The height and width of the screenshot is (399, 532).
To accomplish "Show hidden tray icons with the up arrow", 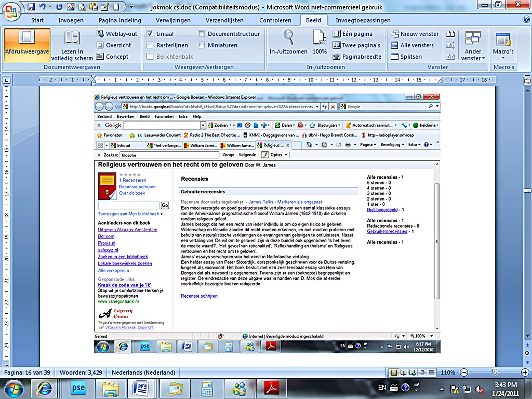I will 442,389.
